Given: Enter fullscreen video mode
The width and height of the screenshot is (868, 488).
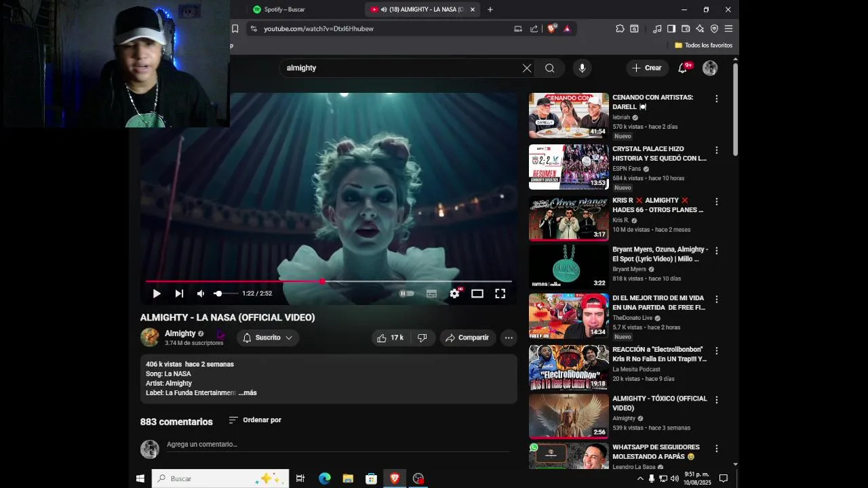Looking at the screenshot, I should pyautogui.click(x=500, y=293).
